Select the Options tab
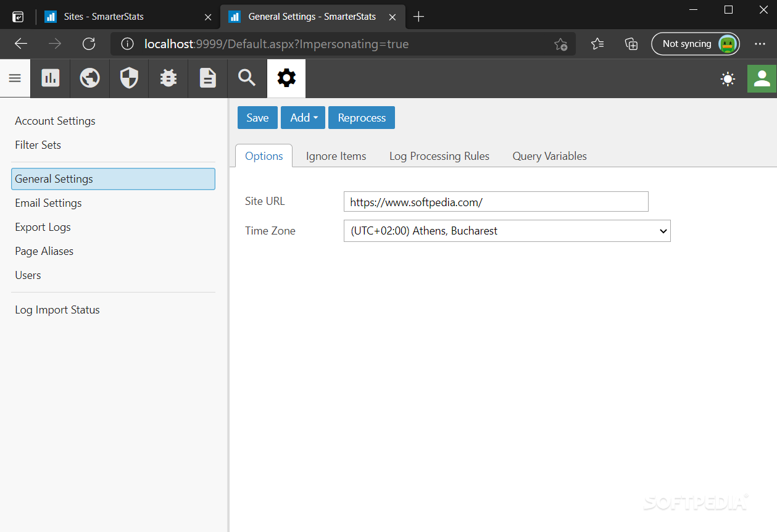 pos(264,156)
